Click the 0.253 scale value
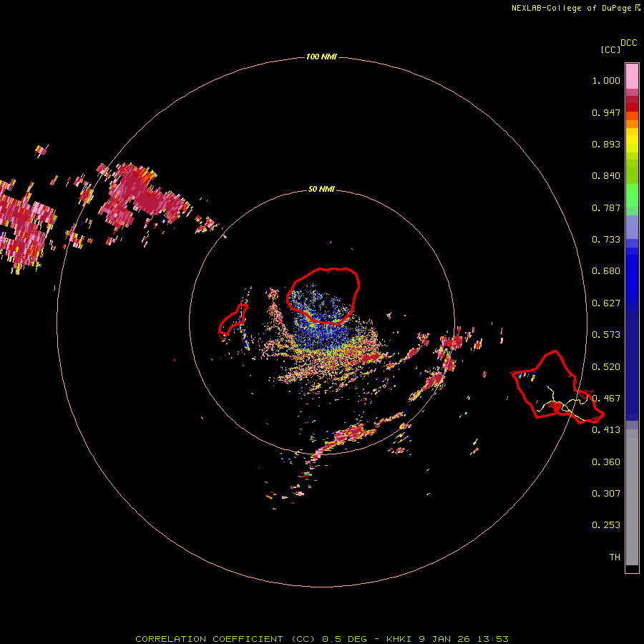Image resolution: width=644 pixels, height=644 pixels. coord(606,525)
